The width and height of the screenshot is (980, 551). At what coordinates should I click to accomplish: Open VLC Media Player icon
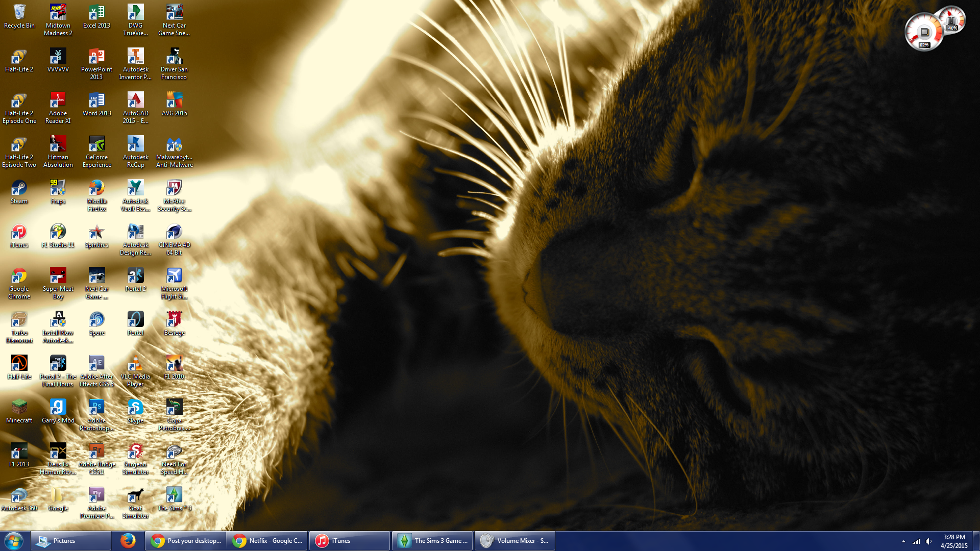pos(136,371)
